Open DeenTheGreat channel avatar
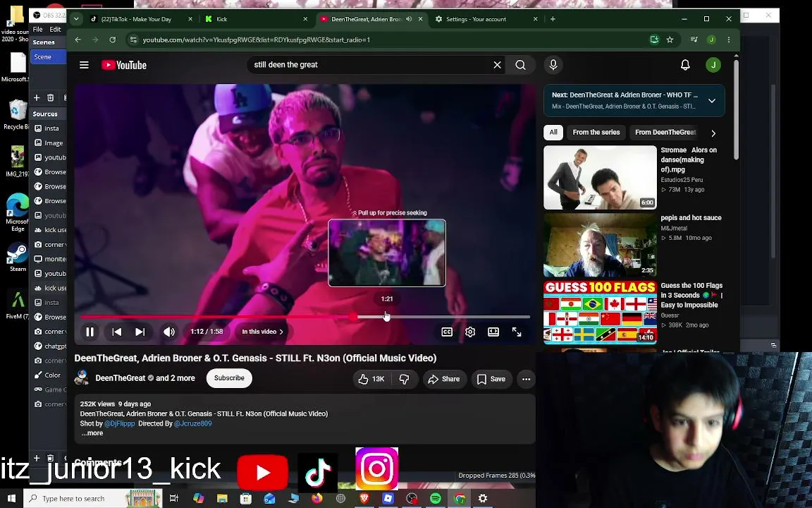 point(82,378)
